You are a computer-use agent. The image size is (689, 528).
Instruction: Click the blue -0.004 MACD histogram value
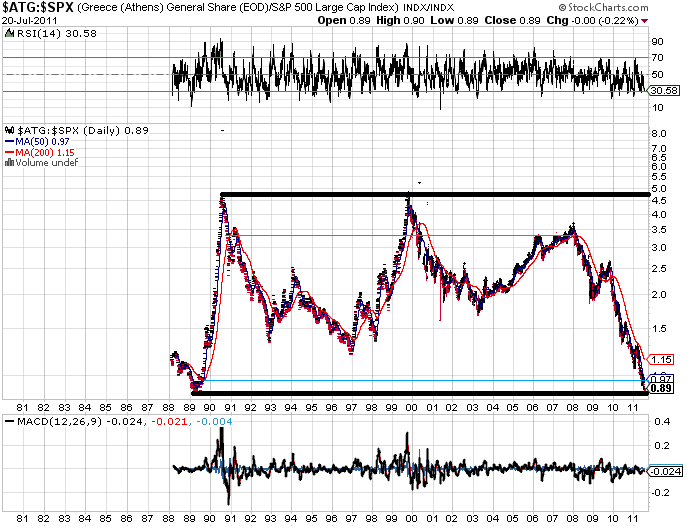click(214, 422)
